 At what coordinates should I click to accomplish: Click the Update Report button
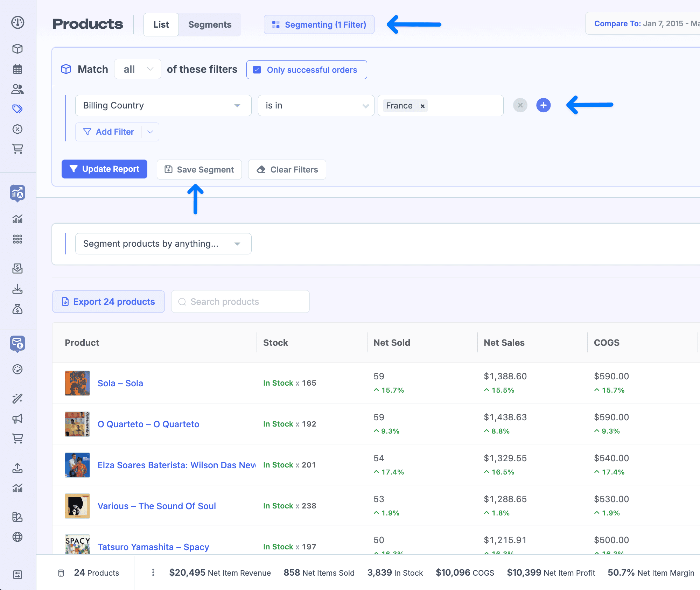(x=104, y=169)
